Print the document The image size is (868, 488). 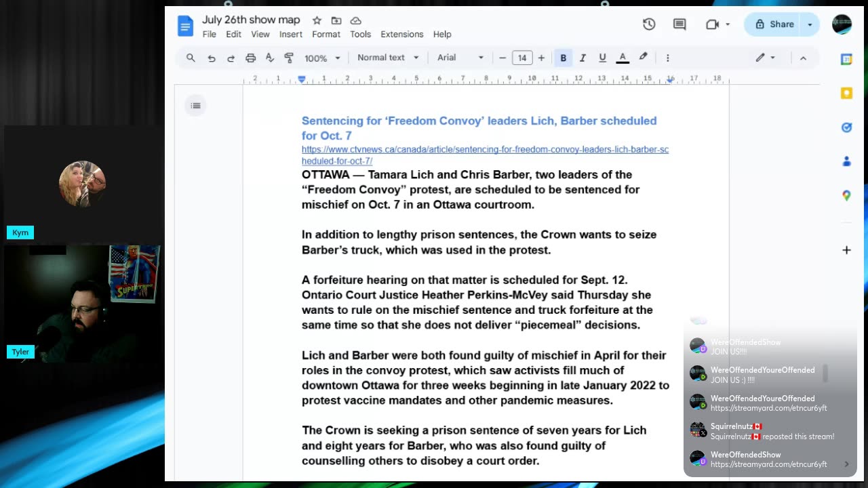250,58
